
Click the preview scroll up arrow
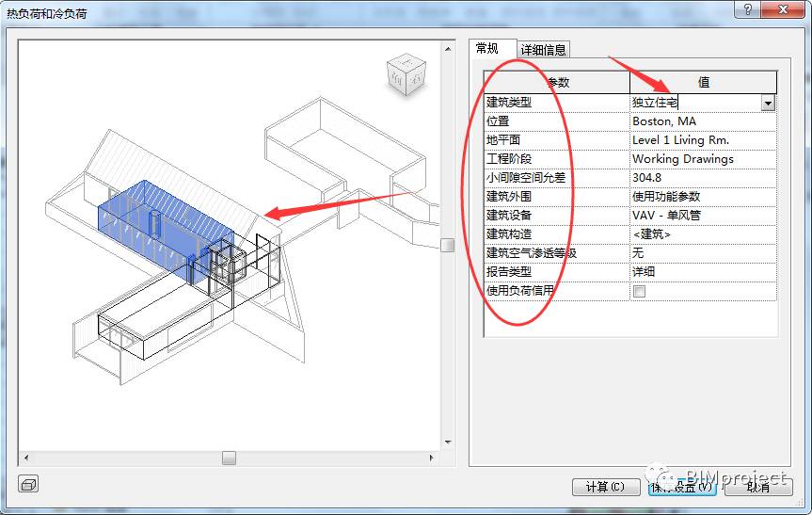[448, 49]
